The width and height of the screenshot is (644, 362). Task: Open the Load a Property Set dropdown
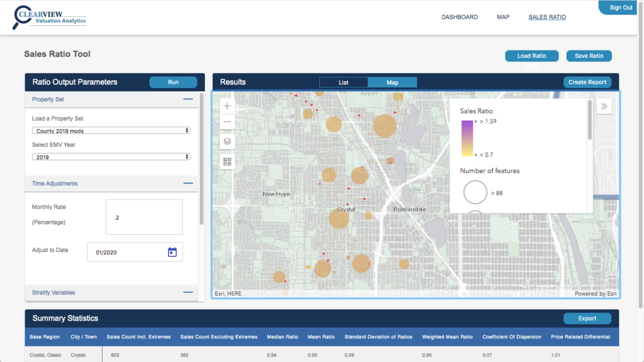(x=111, y=130)
